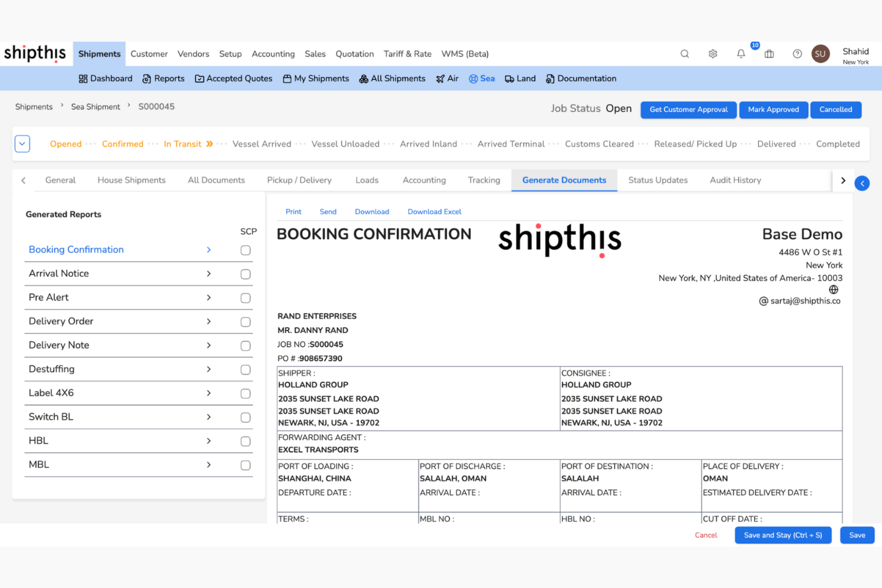Open Reports in sub-navigation
The height and width of the screenshot is (588, 882).
[163, 79]
